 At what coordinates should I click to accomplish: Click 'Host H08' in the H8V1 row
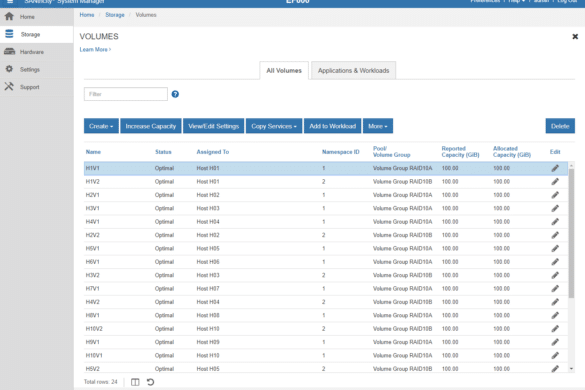208,315
